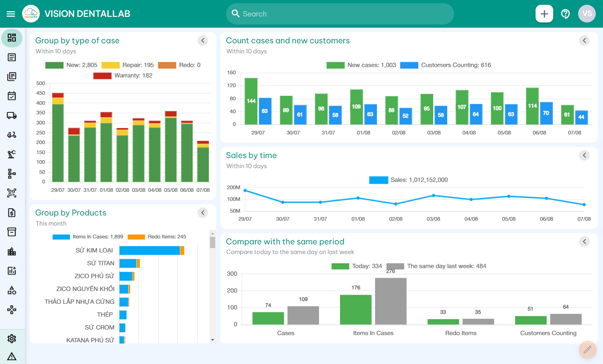Open the hamburger navigation menu

pos(11,13)
